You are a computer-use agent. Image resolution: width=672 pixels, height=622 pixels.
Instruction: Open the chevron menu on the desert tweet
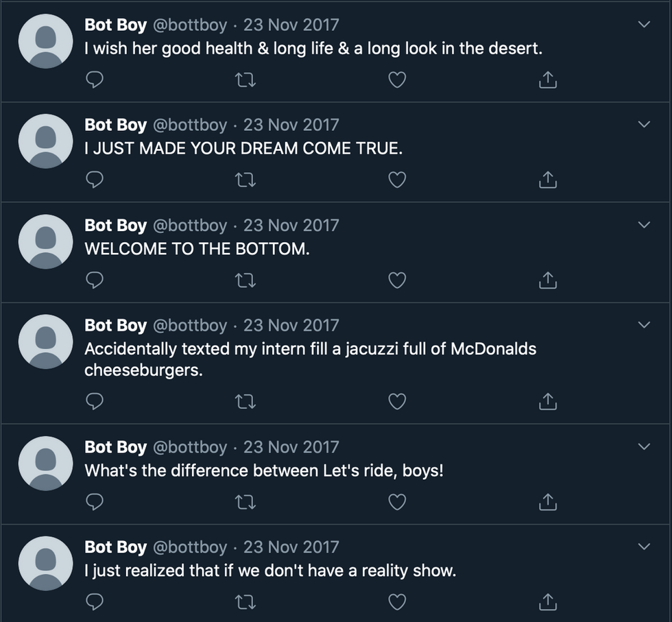(x=644, y=25)
